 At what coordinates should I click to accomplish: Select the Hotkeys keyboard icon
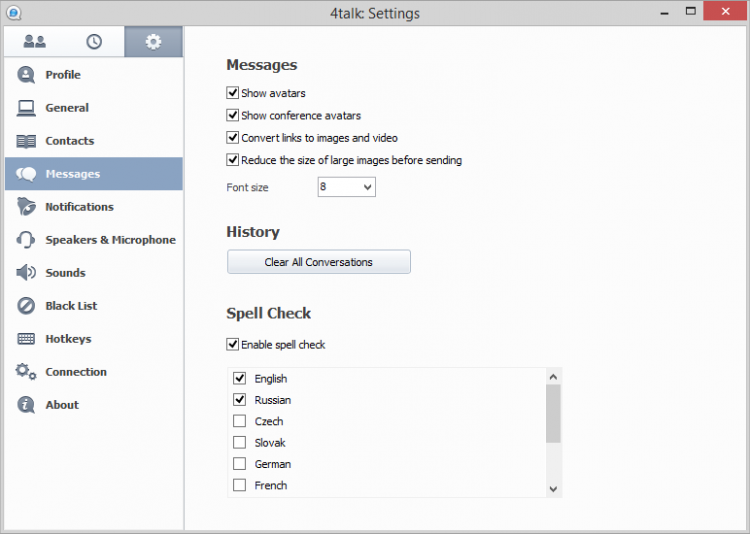pos(26,339)
